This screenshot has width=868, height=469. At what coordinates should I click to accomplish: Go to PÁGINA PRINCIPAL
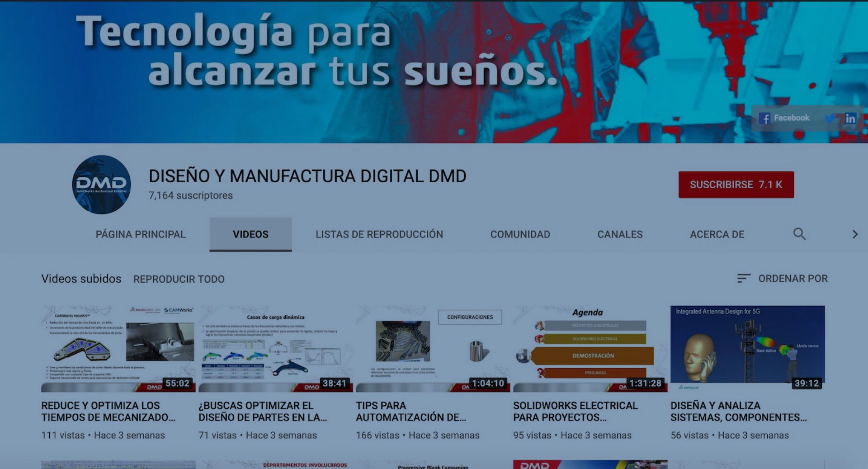coord(140,234)
